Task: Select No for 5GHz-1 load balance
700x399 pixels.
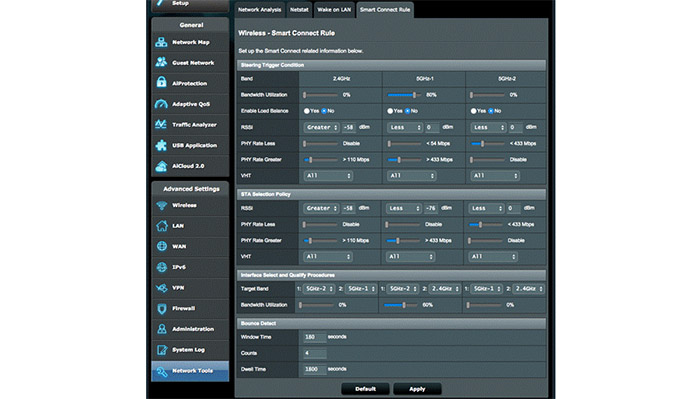Action: click(x=407, y=111)
